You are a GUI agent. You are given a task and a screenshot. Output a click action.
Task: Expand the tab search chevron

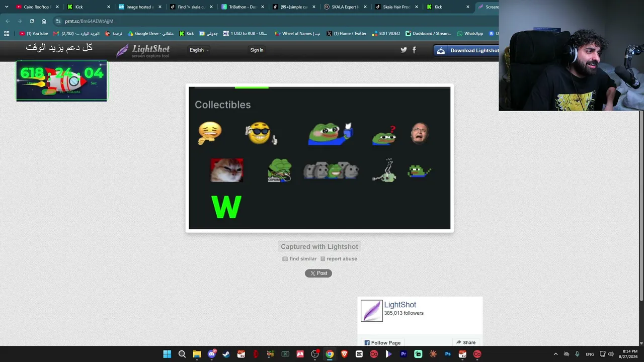click(x=7, y=7)
